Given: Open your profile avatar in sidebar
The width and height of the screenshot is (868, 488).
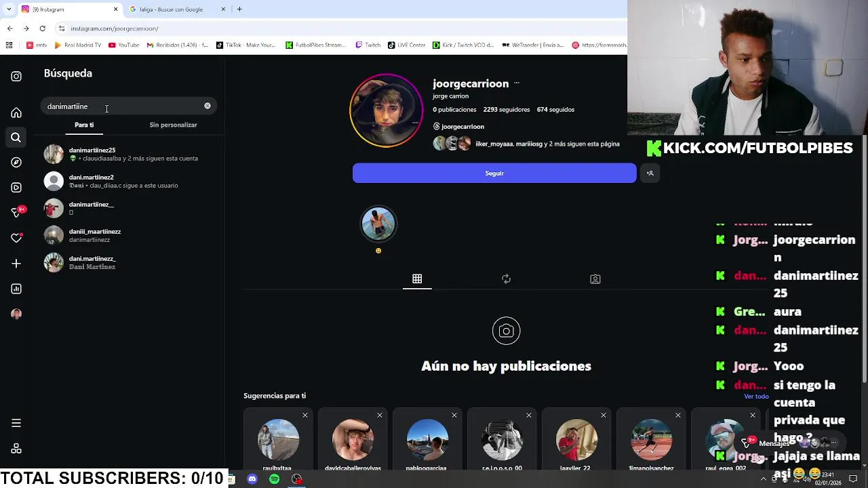Looking at the screenshot, I should 16,314.
